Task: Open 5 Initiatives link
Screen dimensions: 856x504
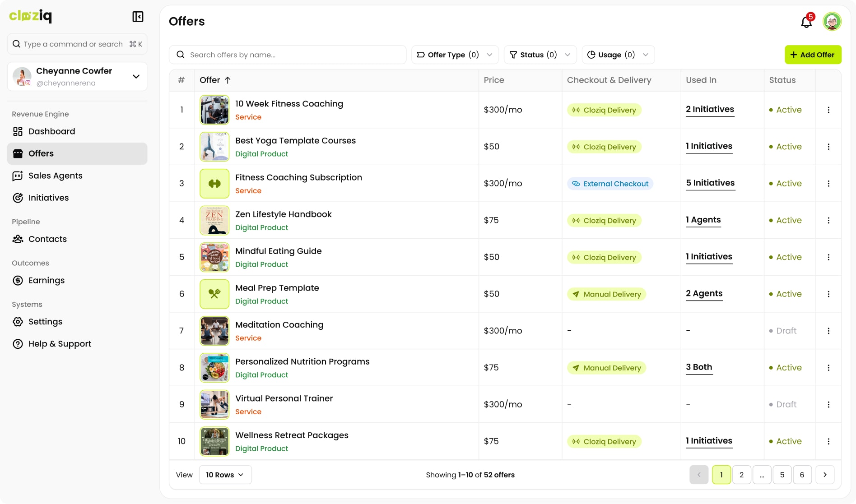Action: 710,183
